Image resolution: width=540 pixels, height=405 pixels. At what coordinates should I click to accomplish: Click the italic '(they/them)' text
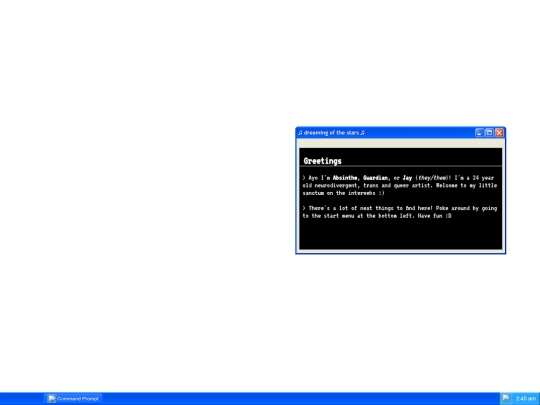[432, 178]
